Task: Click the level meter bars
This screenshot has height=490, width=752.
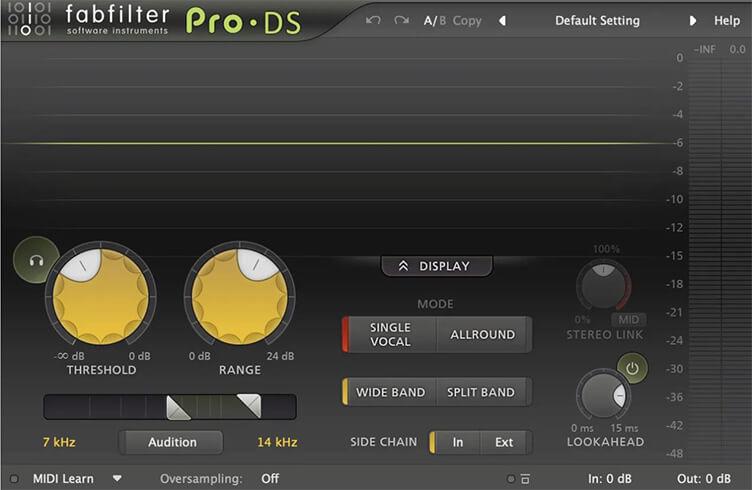Action: point(720,261)
